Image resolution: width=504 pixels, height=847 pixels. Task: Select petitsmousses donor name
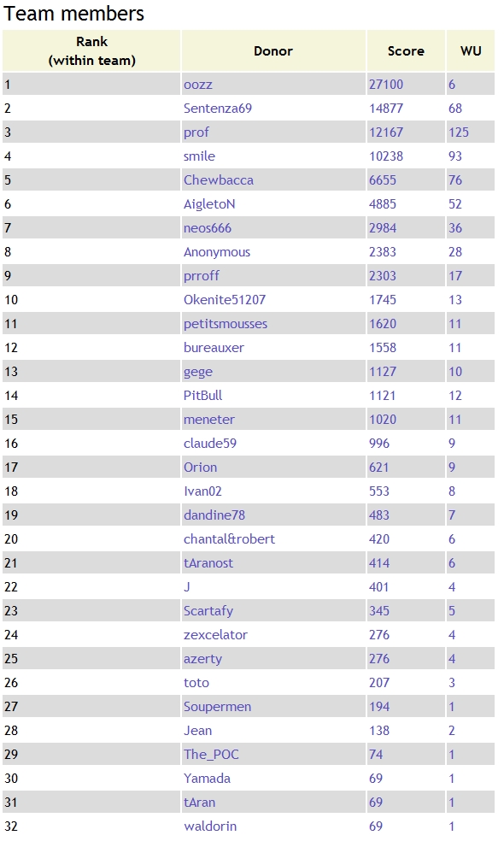tap(226, 325)
